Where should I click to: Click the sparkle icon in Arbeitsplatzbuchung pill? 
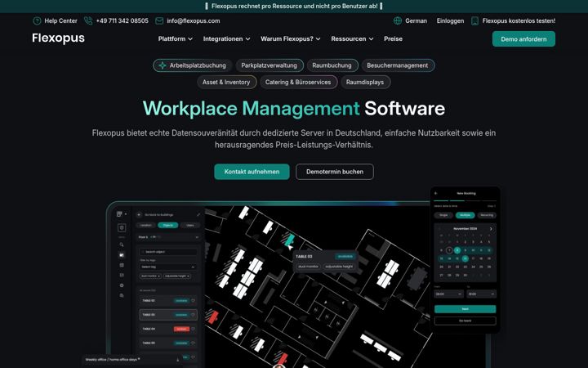(x=163, y=65)
